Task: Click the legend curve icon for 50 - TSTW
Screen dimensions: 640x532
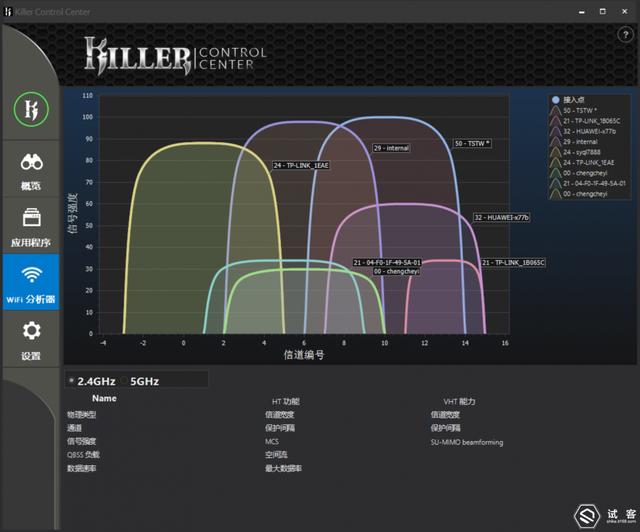Action: [555, 111]
